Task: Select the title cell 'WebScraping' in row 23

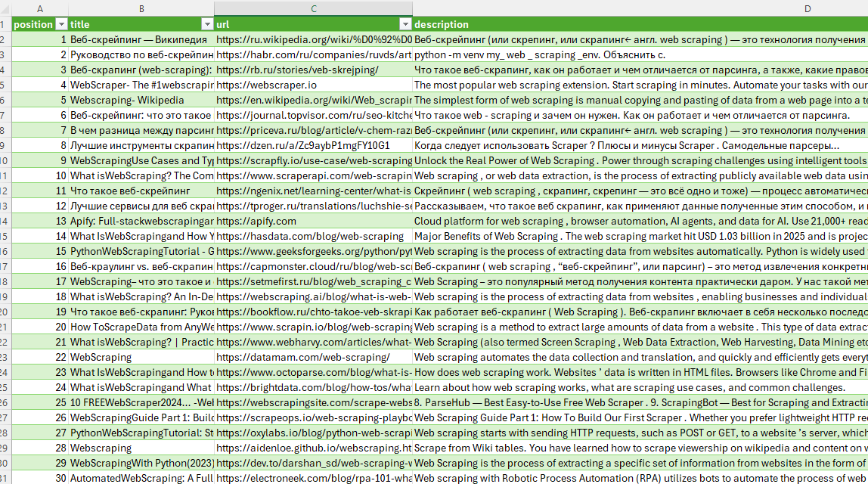Action: pyautogui.click(x=141, y=357)
